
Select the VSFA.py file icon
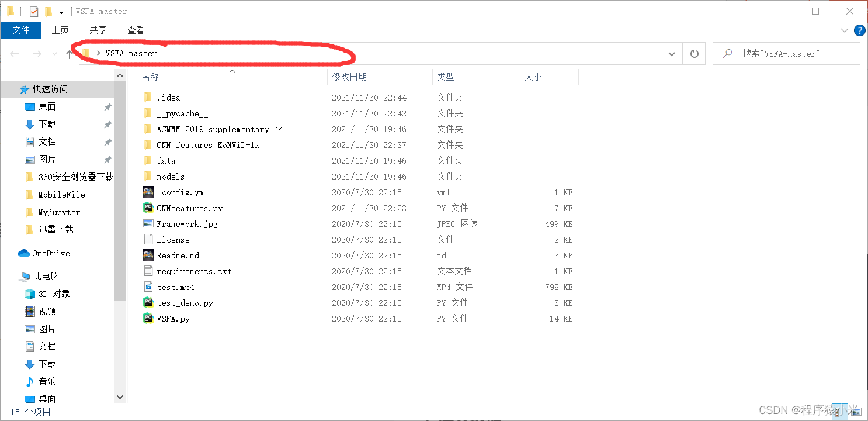[148, 318]
